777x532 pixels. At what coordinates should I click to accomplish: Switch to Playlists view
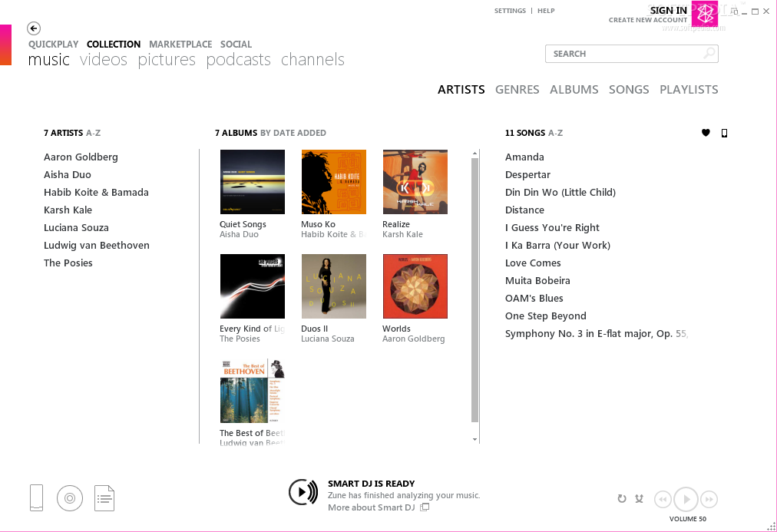click(x=689, y=89)
